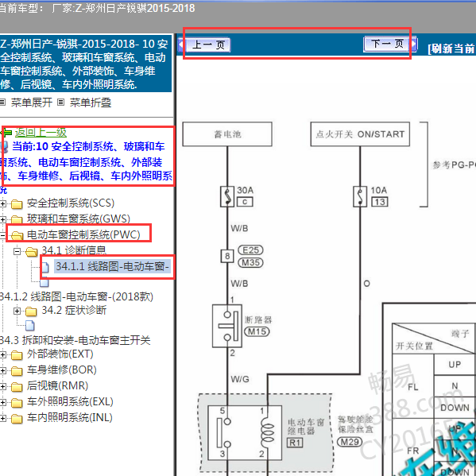
Task: Open 34.1.2 线路图-电动车窗-(2018款)
Action: point(76,296)
